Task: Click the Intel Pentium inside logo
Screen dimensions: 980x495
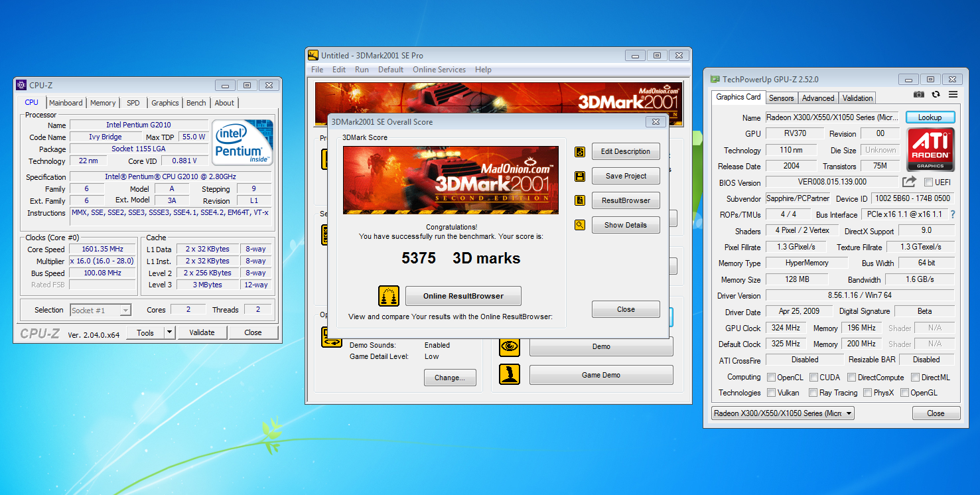Action: [x=242, y=143]
